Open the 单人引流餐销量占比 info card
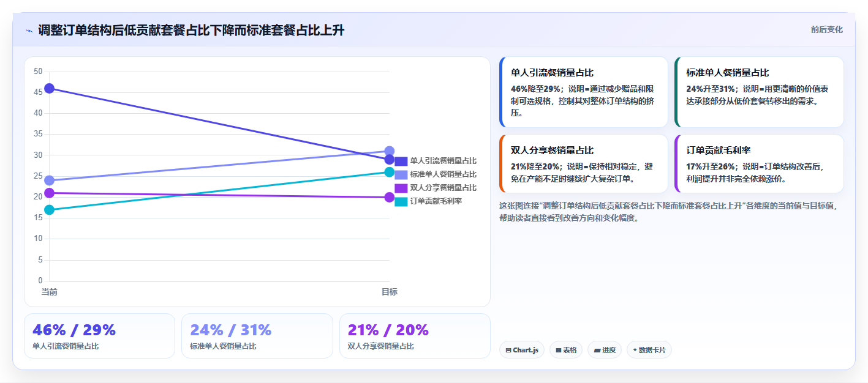Image resolution: width=868 pixels, height=383 pixels. coord(584,92)
